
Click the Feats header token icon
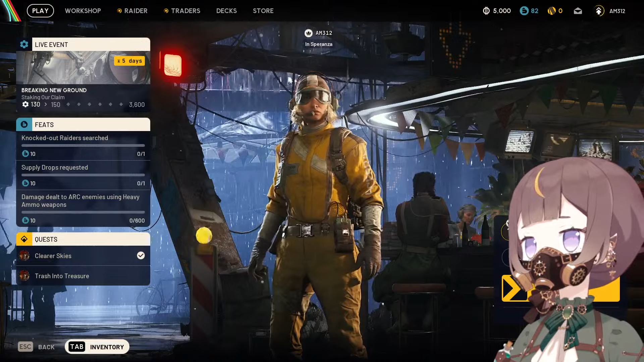pyautogui.click(x=24, y=124)
